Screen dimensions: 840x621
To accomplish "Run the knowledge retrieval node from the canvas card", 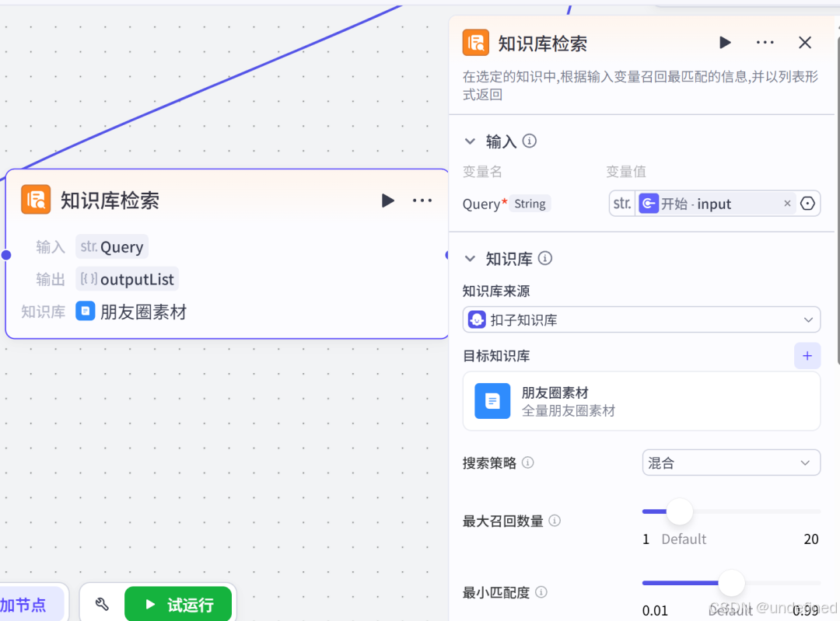I will (x=387, y=201).
